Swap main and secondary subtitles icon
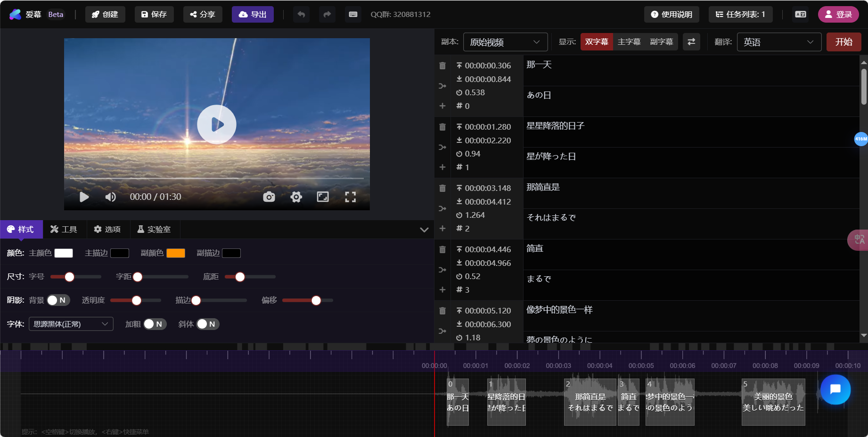Screen dimensions: 868x437 point(691,42)
